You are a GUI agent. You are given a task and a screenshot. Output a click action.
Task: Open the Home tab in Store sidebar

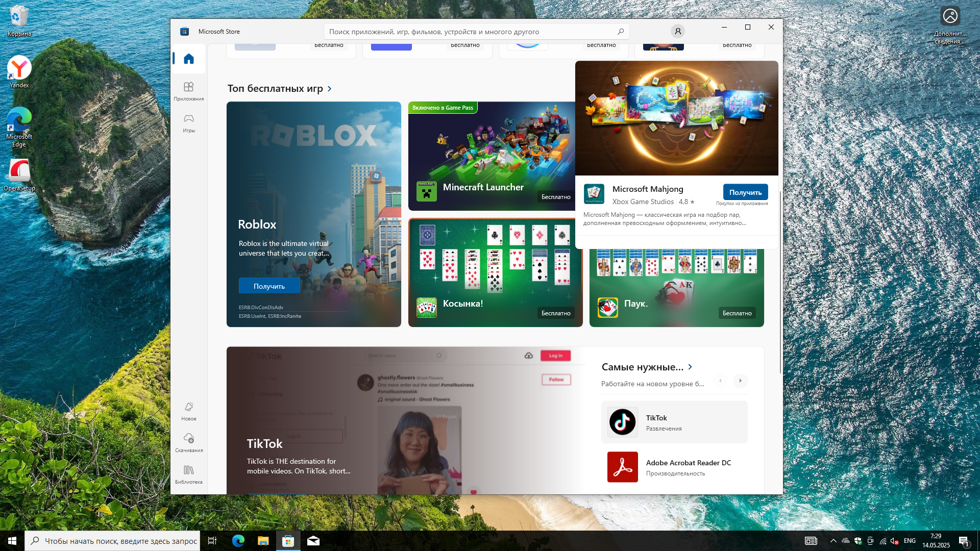[189, 59]
